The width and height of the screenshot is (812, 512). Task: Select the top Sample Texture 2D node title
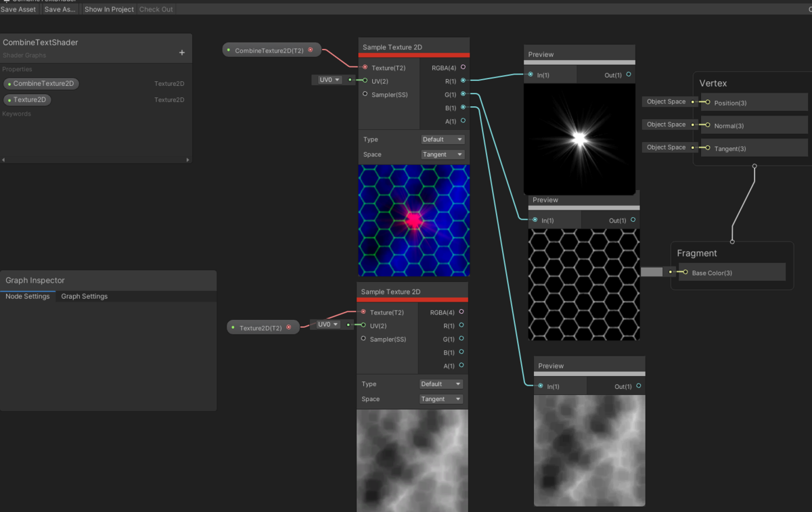tap(392, 47)
